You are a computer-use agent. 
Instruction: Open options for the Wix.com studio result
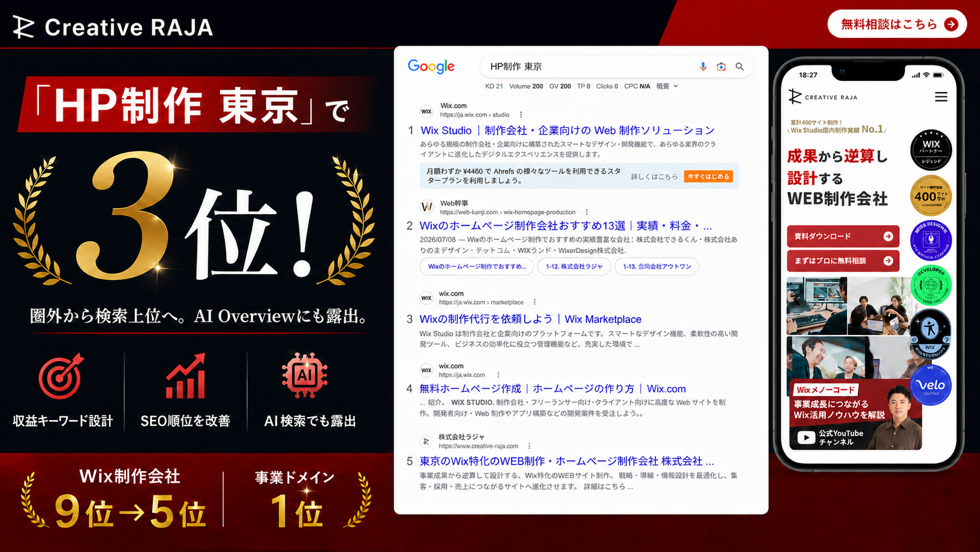click(x=520, y=115)
